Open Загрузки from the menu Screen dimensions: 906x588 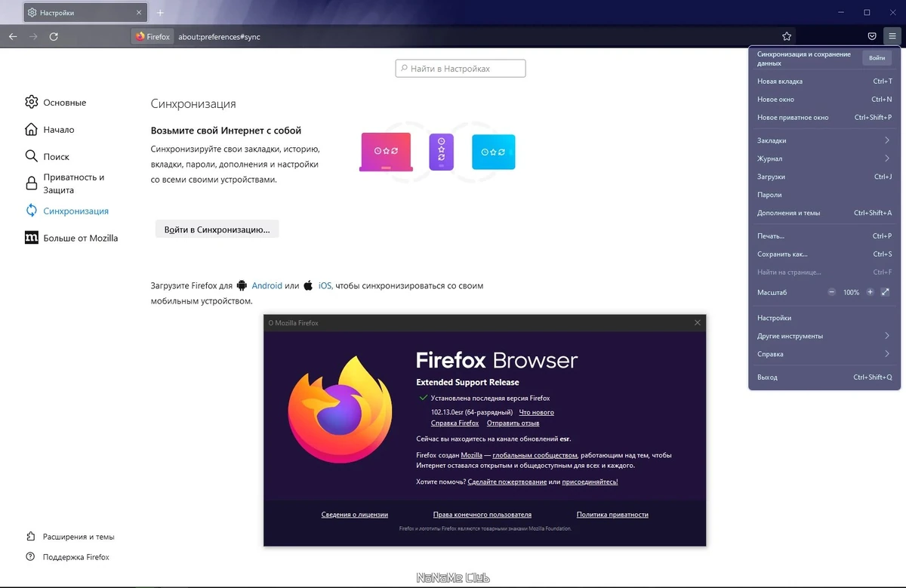point(824,177)
